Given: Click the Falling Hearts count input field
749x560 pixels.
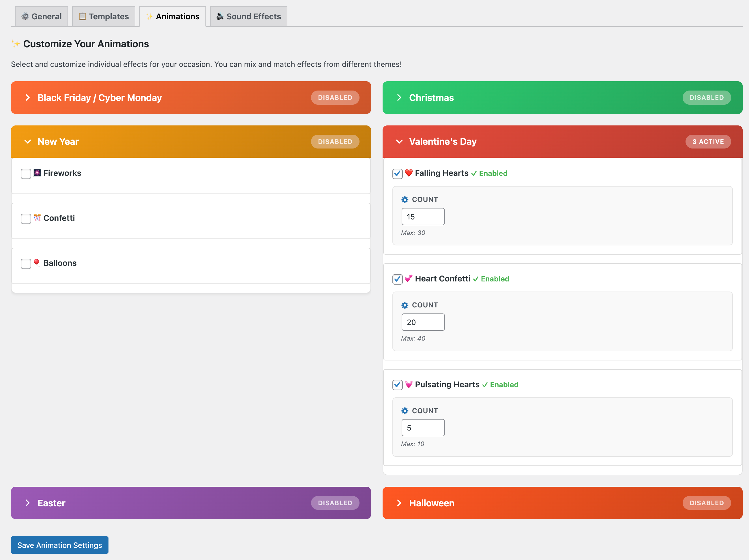Looking at the screenshot, I should [x=423, y=217].
